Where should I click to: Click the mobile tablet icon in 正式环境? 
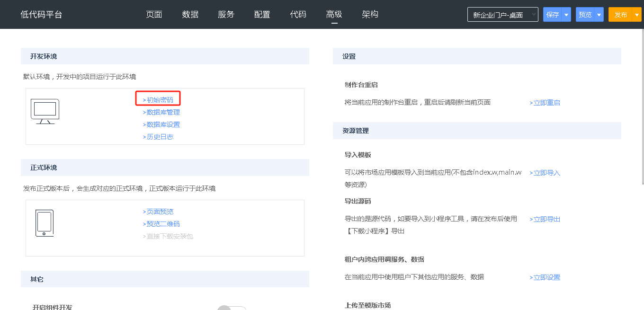coord(44,223)
